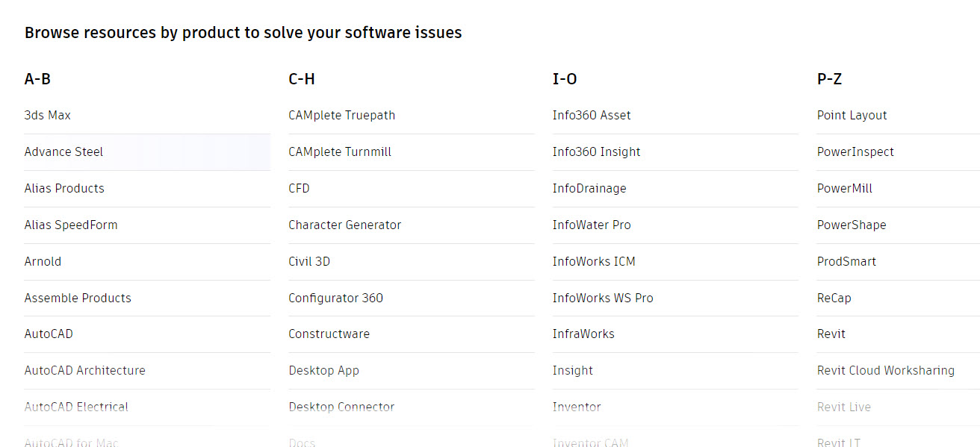The height and width of the screenshot is (447, 980).
Task: Select CAMplete Truepath under C-H
Action: coord(342,115)
